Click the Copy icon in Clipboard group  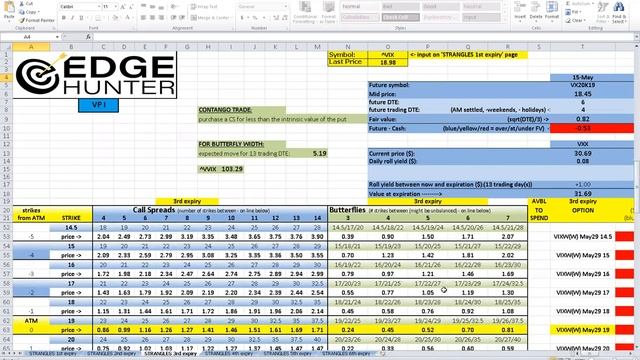pos(22,12)
